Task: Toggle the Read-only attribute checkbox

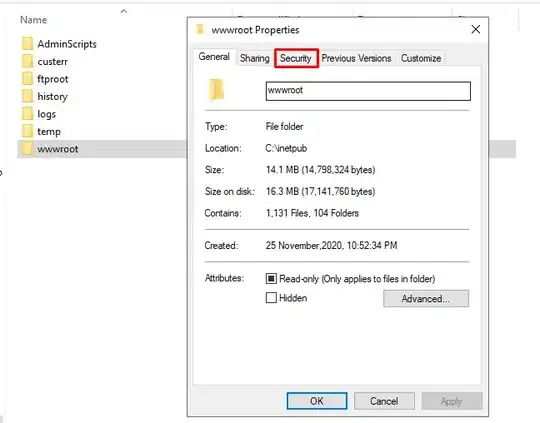Action: pos(271,278)
